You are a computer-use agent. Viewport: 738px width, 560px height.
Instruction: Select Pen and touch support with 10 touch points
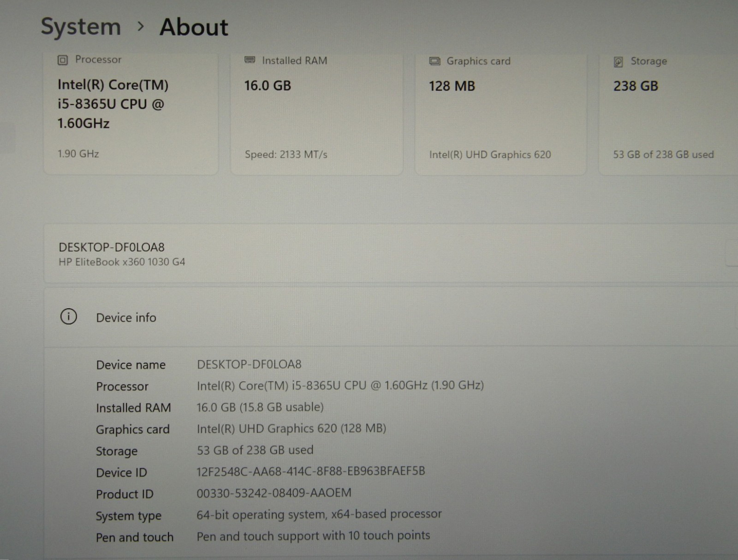pyautogui.click(x=313, y=536)
